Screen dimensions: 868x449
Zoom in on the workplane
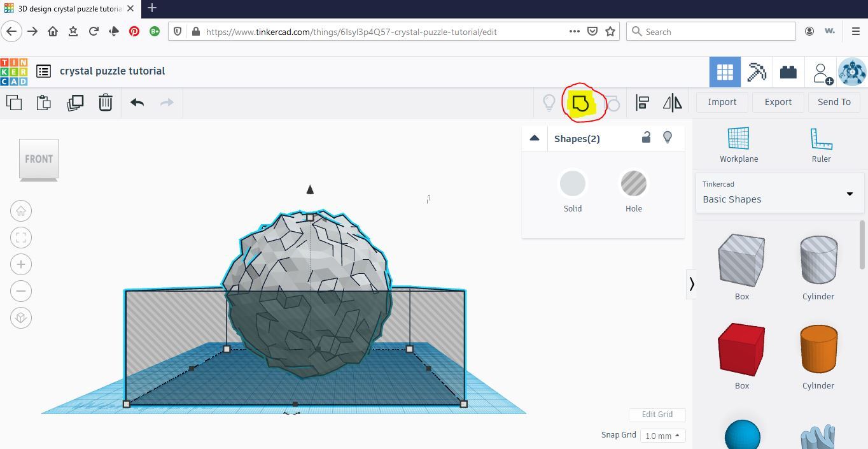click(x=21, y=264)
